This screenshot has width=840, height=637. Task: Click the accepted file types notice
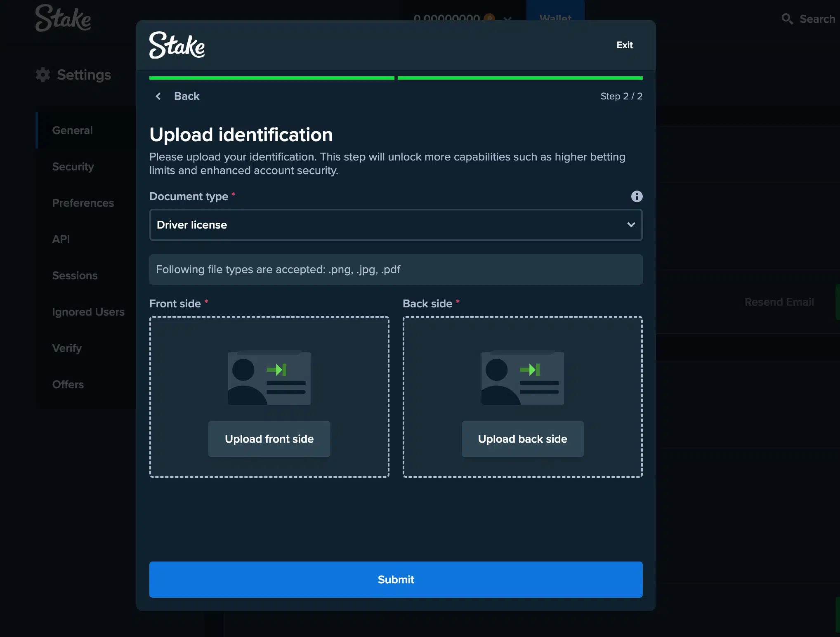coord(396,269)
